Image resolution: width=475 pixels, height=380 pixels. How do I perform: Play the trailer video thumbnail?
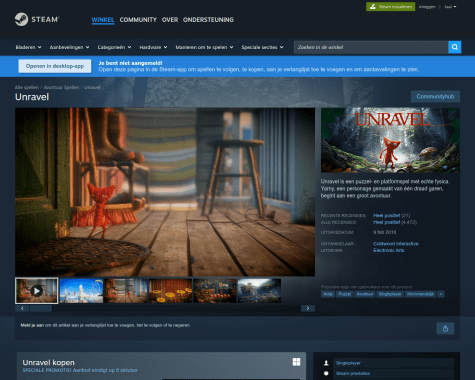tap(37, 291)
